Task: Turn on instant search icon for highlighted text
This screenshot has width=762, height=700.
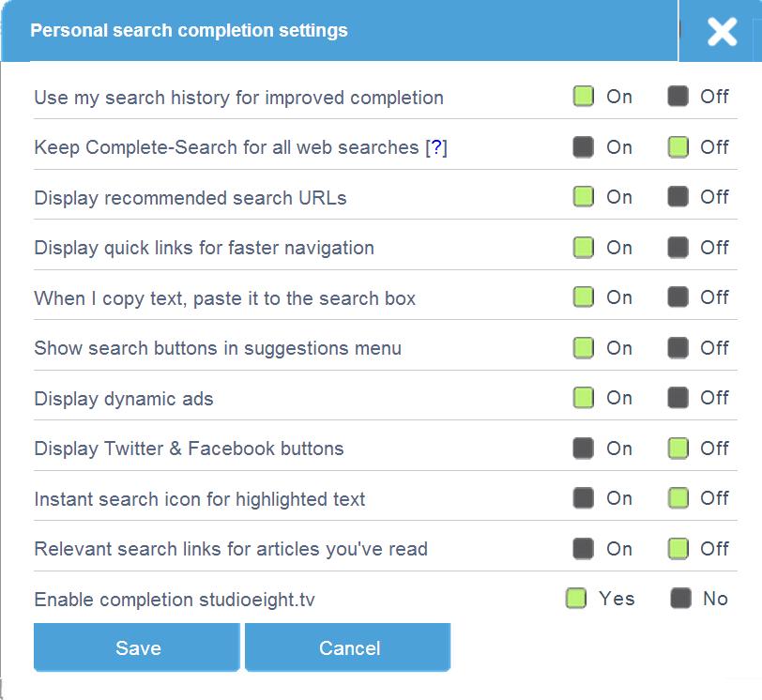Action: pyautogui.click(x=584, y=498)
